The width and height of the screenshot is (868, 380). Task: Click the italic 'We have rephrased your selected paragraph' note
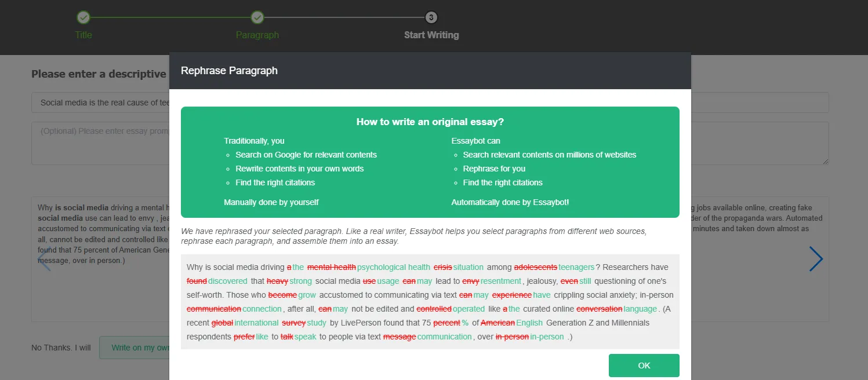click(x=413, y=236)
